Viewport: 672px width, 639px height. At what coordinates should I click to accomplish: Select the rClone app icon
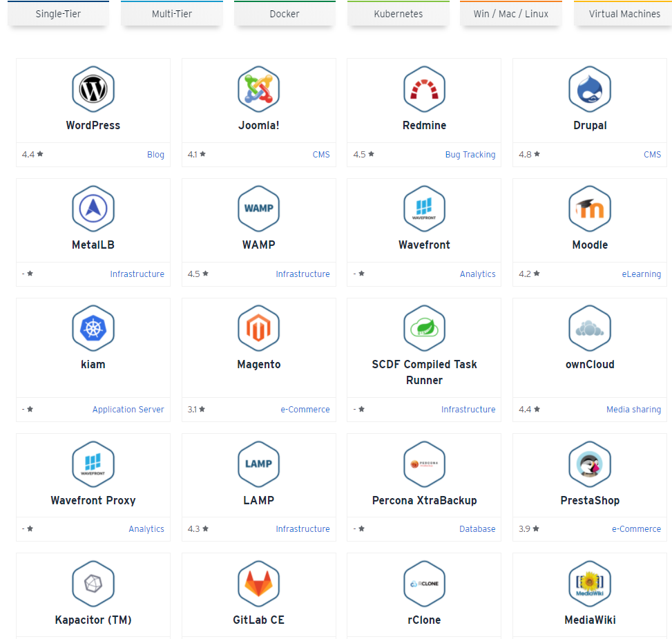tap(424, 584)
